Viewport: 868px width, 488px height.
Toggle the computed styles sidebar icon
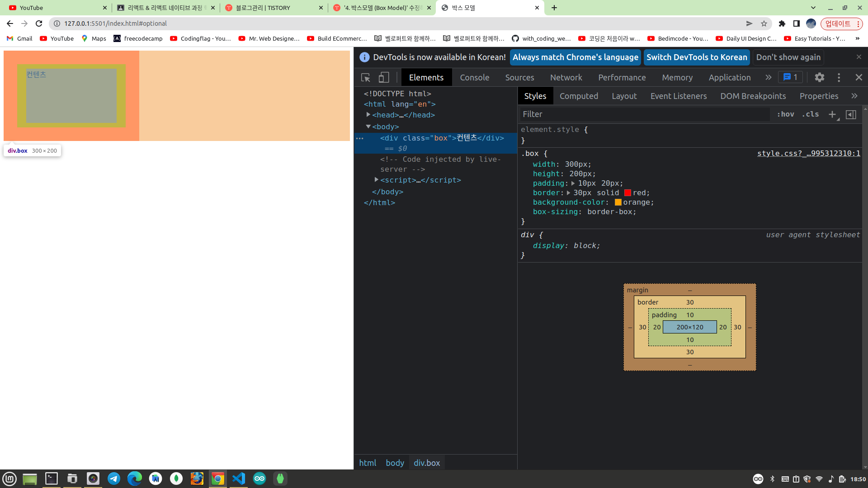tap(851, 114)
